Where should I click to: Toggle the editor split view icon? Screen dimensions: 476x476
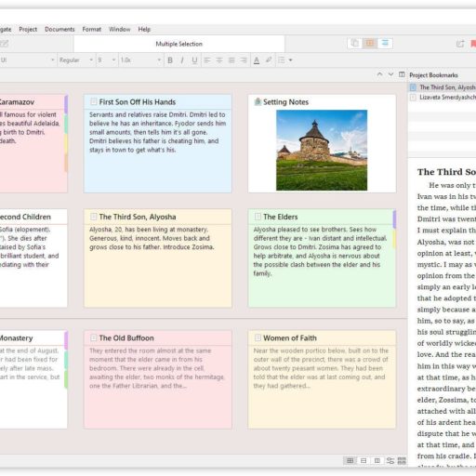(x=402, y=74)
